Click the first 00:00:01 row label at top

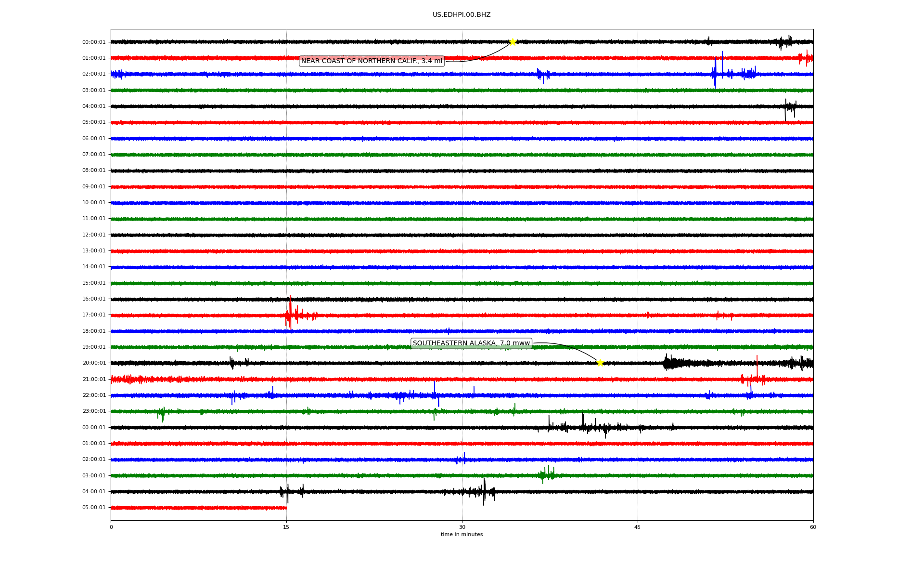(x=94, y=42)
